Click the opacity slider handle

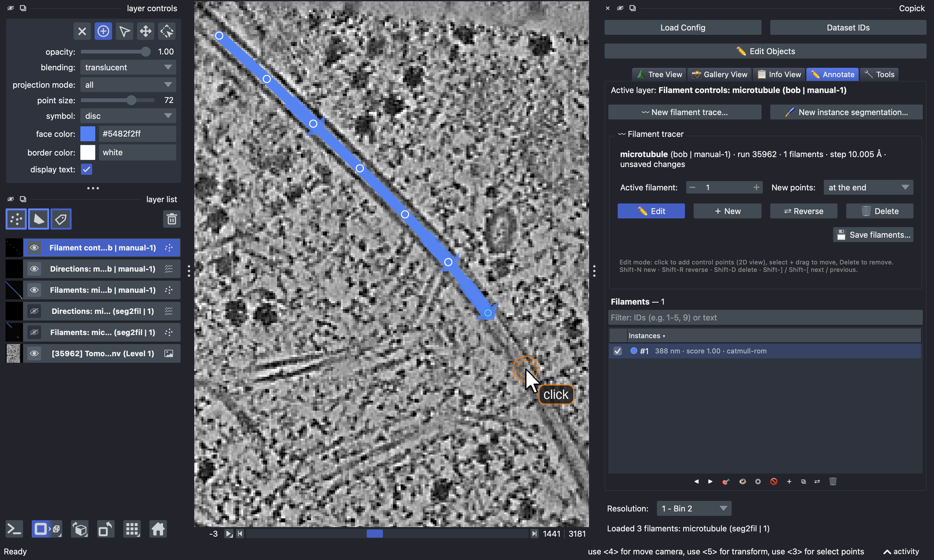pyautogui.click(x=145, y=52)
